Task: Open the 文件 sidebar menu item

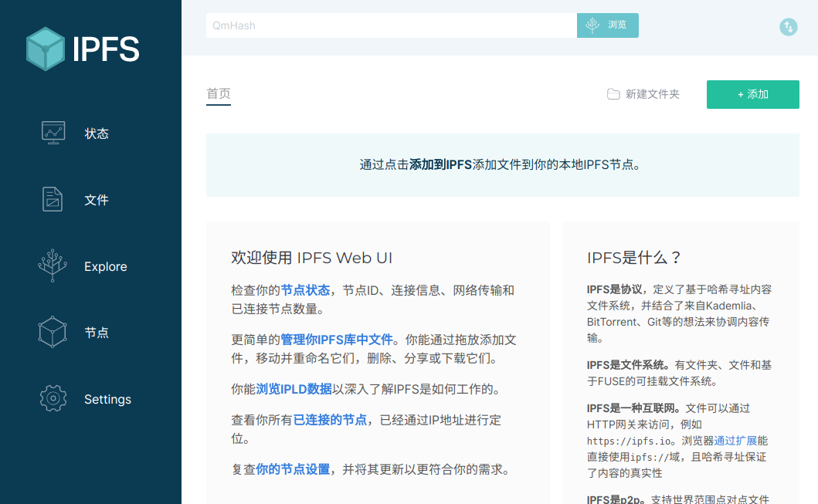Action: [x=97, y=200]
